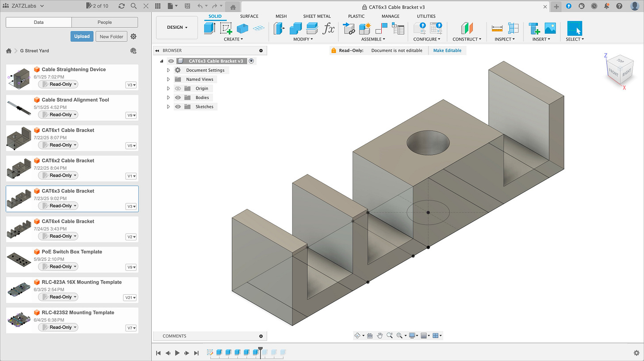644x361 pixels.
Task: Expand the Comments panel plus button
Action: point(261,336)
